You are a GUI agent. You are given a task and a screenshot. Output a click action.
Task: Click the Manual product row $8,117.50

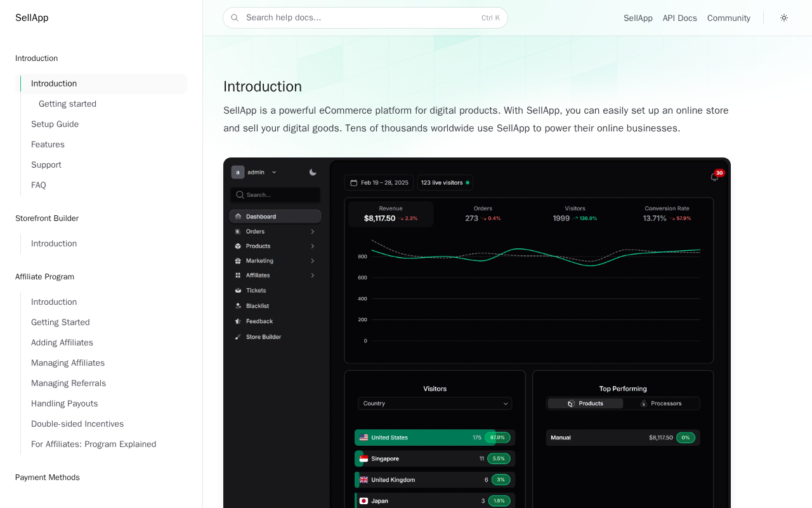(x=623, y=438)
